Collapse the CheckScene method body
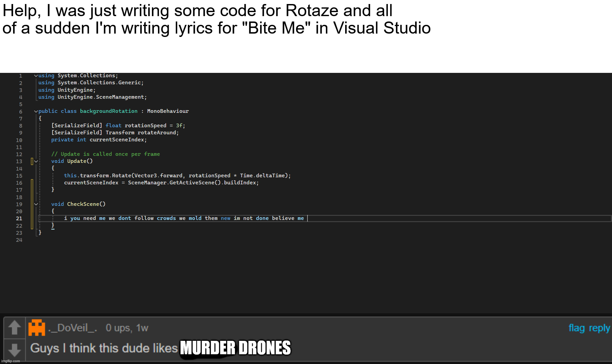The image size is (612, 364). click(36, 204)
